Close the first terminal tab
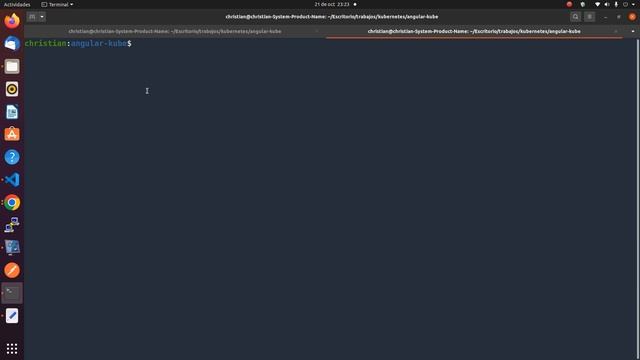Image resolution: width=640 pixels, height=360 pixels. point(317,31)
